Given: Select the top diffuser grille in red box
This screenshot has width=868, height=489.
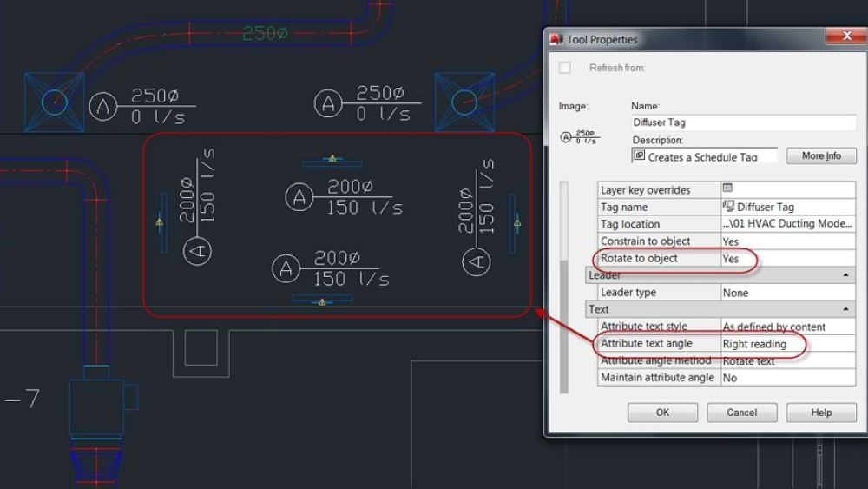Looking at the screenshot, I should coord(332,162).
